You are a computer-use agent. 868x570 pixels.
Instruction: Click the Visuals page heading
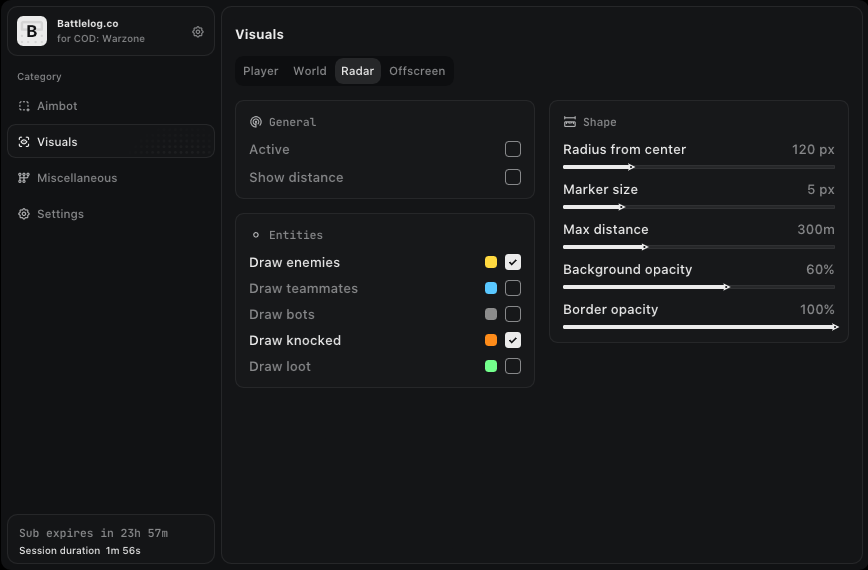pyautogui.click(x=259, y=34)
